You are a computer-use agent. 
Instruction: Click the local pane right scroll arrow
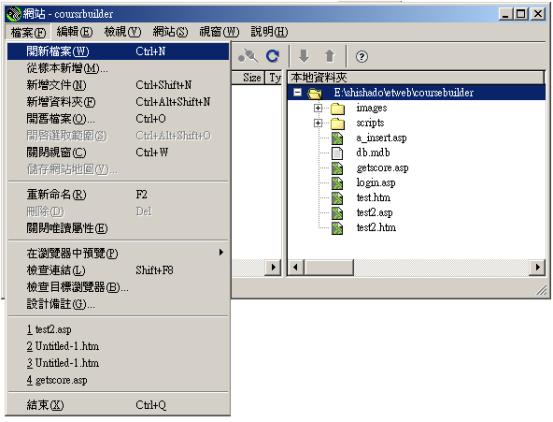point(537,268)
